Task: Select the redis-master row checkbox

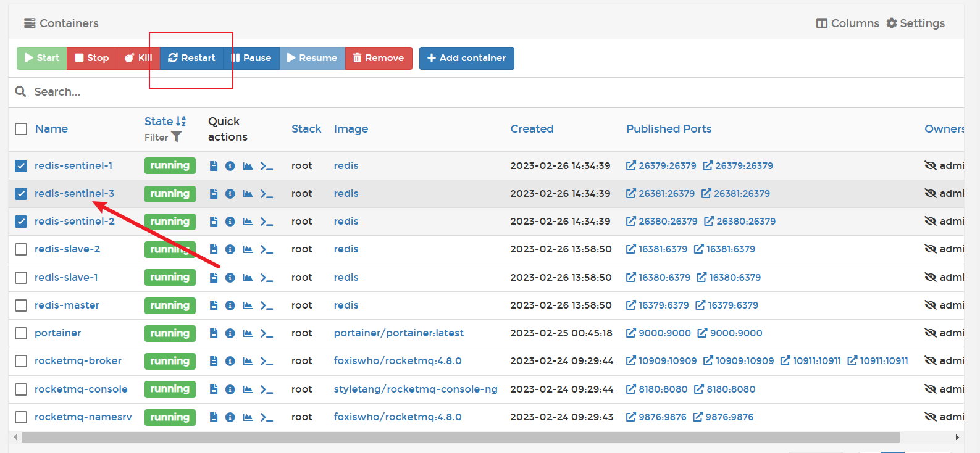Action: pos(21,305)
